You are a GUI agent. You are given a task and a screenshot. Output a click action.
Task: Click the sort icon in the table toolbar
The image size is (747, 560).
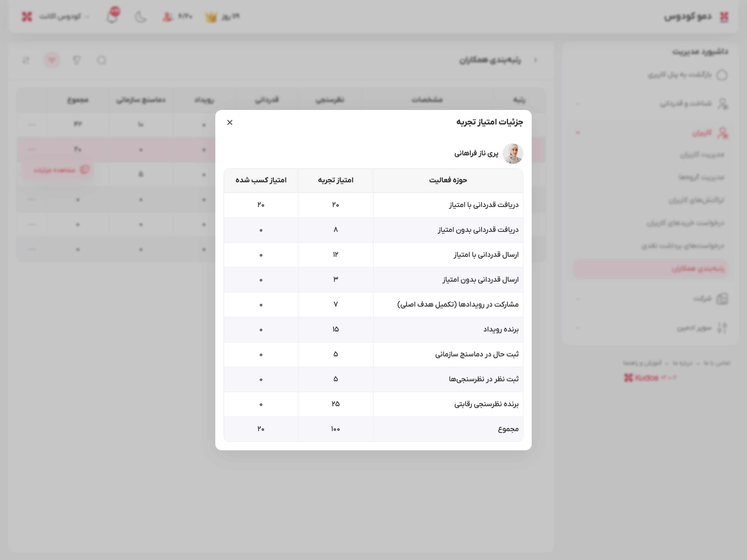pyautogui.click(x=26, y=60)
